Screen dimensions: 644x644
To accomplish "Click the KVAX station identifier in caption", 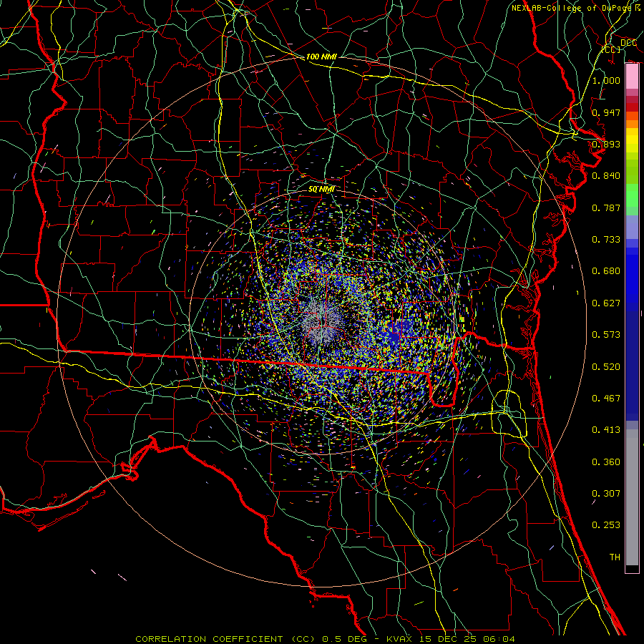I will (399, 639).
